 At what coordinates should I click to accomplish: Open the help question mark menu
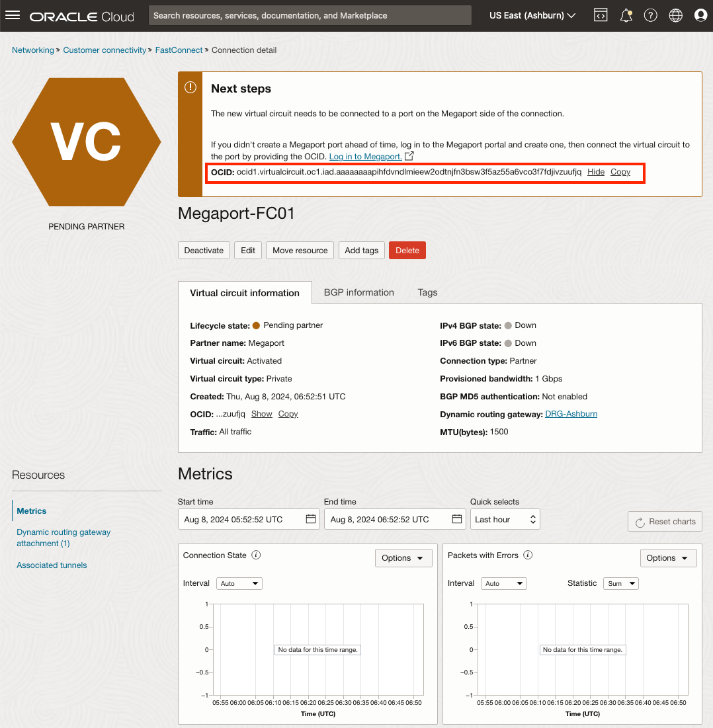click(650, 15)
